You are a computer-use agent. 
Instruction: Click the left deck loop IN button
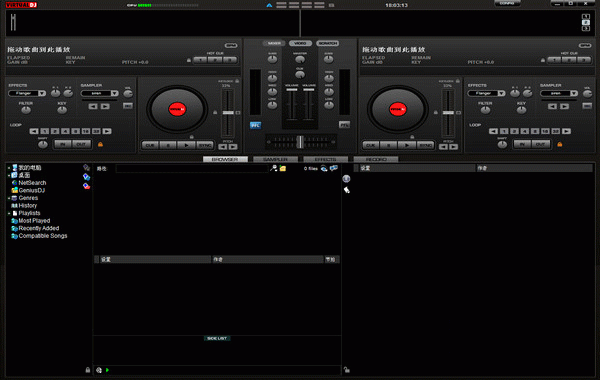63,144
